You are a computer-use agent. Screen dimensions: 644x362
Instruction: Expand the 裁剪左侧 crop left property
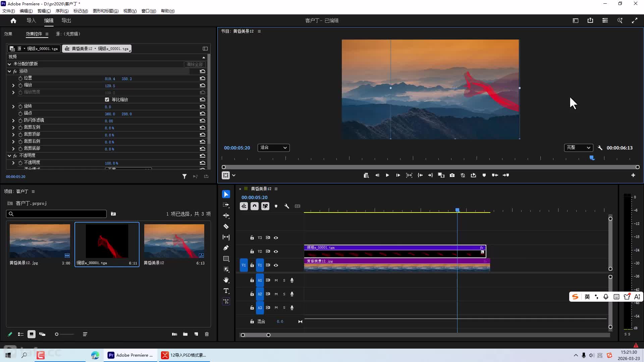point(13,128)
